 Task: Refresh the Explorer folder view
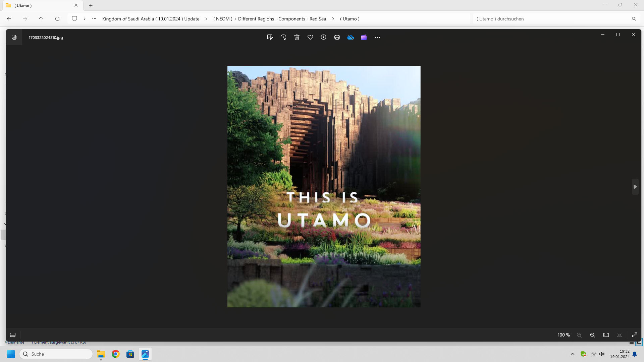point(57,19)
